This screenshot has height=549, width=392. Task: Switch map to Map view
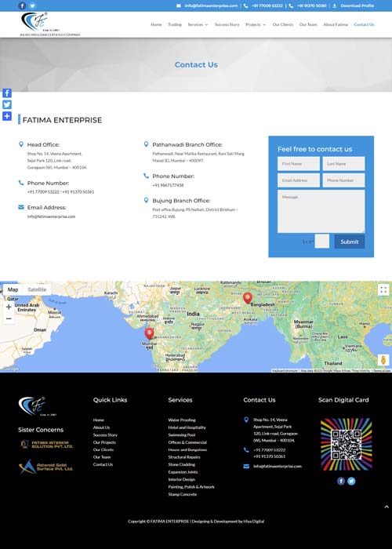click(x=13, y=289)
